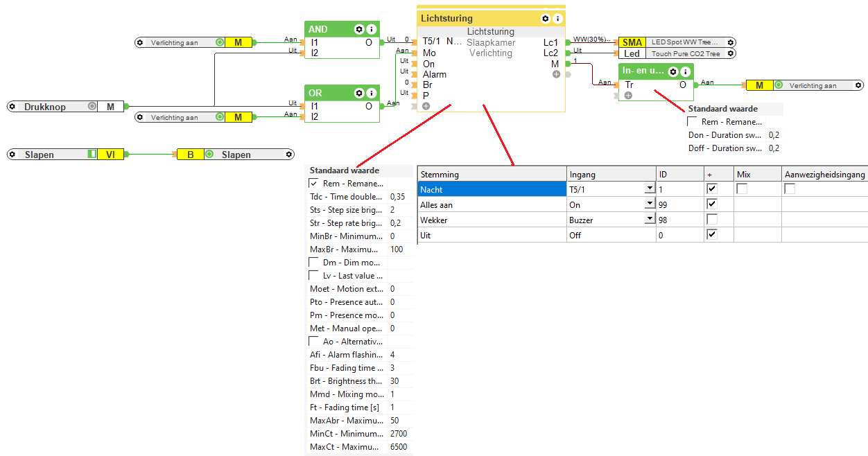
Task: Click gear on Slapen VI virtual input
Action: (13, 155)
